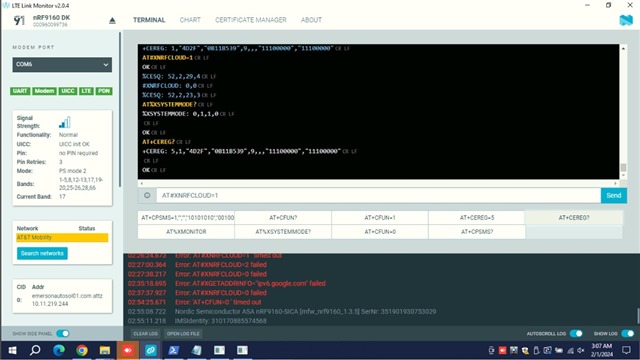Open the notification center icon
Screen dimensions: 640x360
pos(627,350)
